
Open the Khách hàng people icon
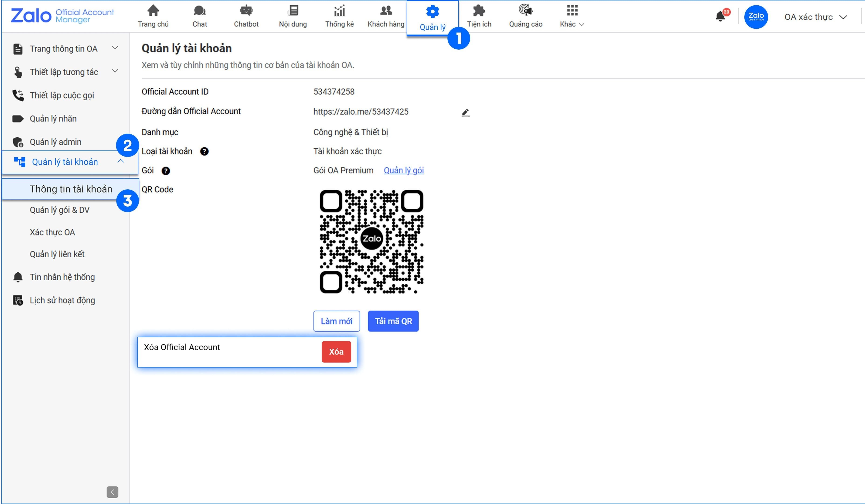(x=386, y=11)
